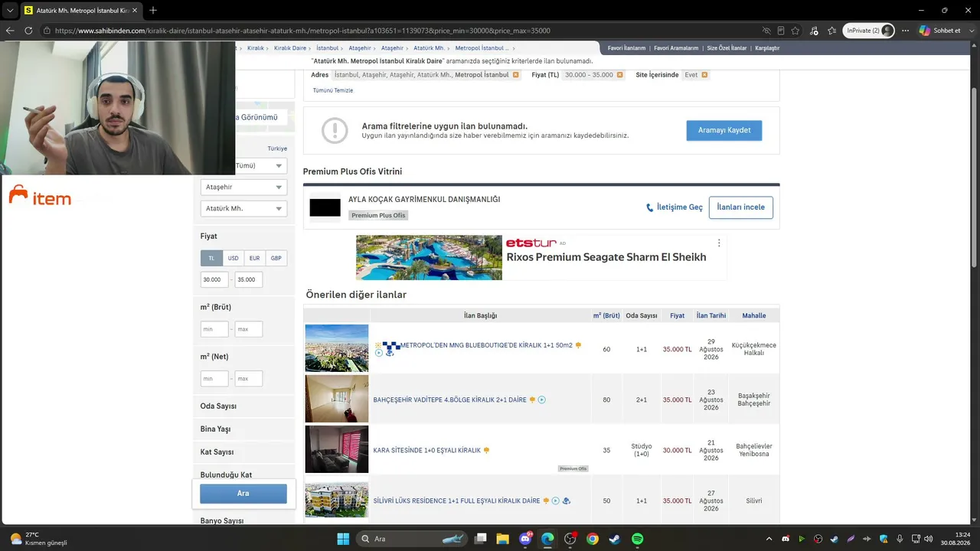Open the Windows Start menu
The image size is (980, 551).
point(343,539)
